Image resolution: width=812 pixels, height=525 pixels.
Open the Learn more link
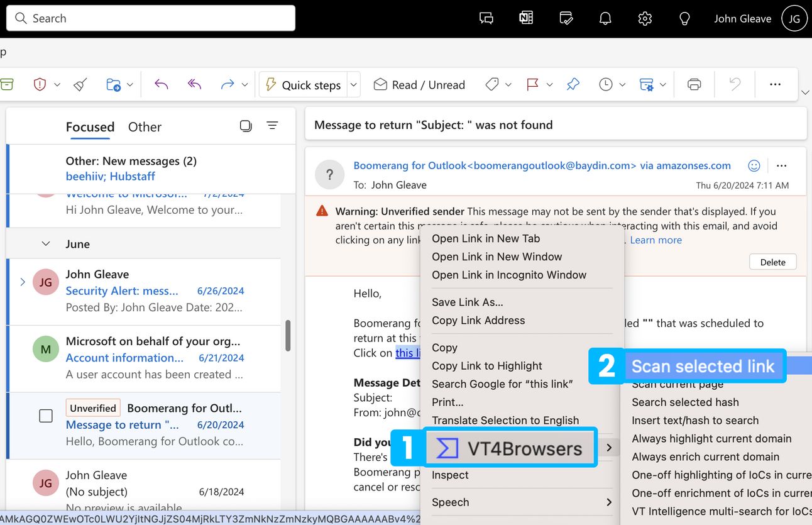[656, 240]
